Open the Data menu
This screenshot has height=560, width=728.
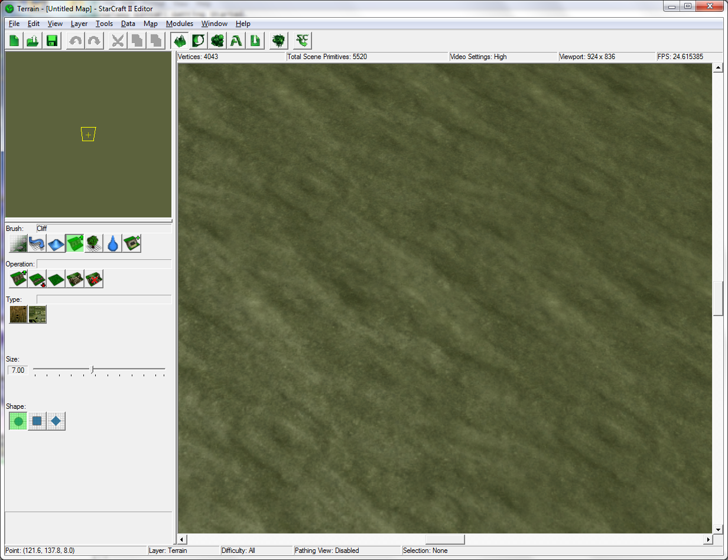coord(128,24)
